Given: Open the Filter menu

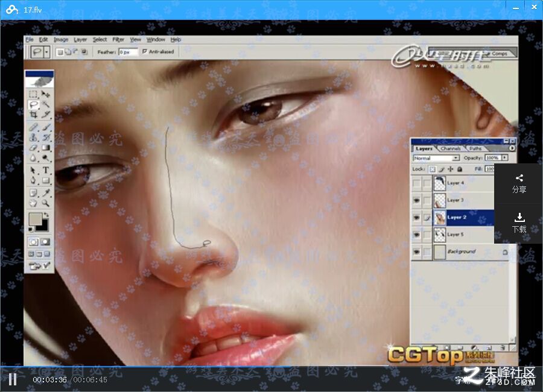Looking at the screenshot, I should coord(118,39).
